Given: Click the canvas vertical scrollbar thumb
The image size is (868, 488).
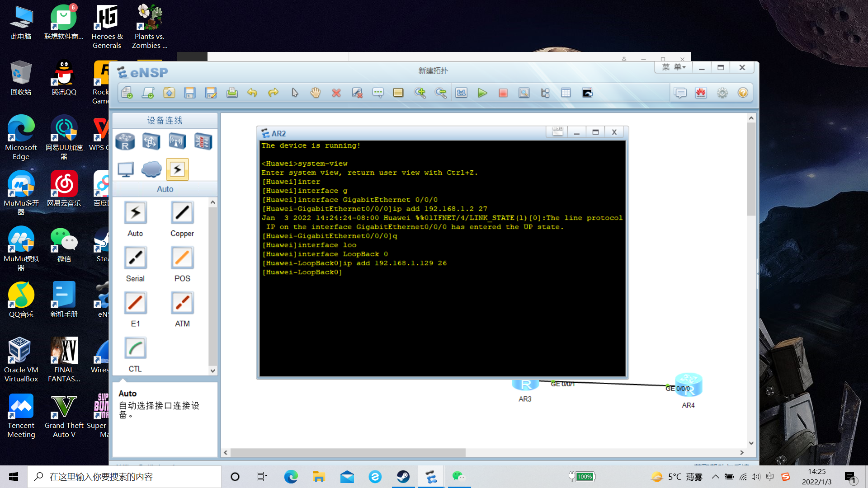Looking at the screenshot, I should coord(751,169).
